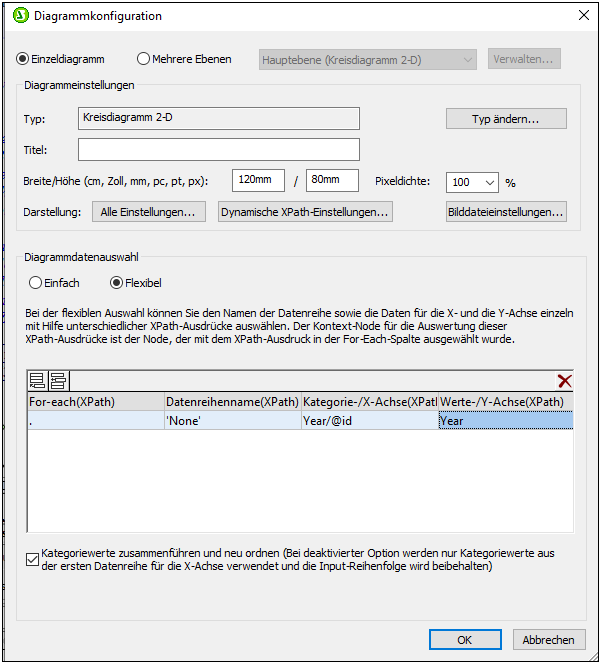Click the insert row icon in table toolbar
This screenshot has height=664, width=601.
pos(57,380)
